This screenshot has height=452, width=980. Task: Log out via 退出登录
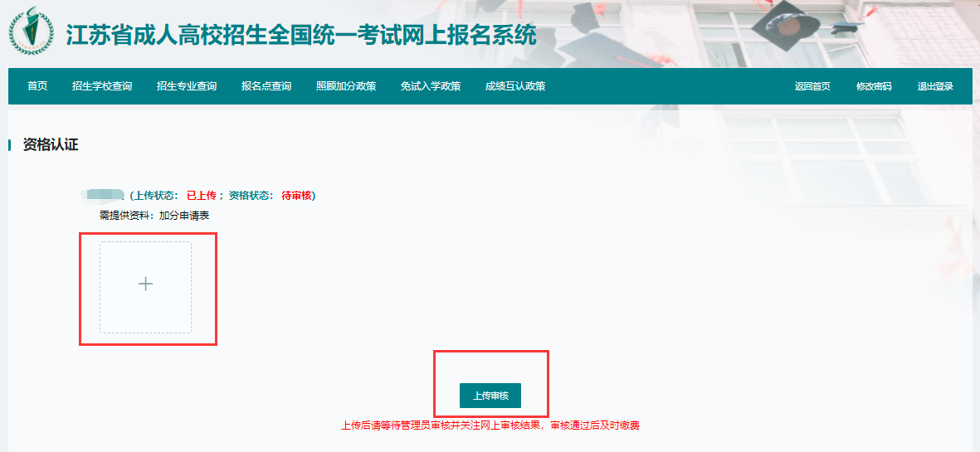point(935,86)
